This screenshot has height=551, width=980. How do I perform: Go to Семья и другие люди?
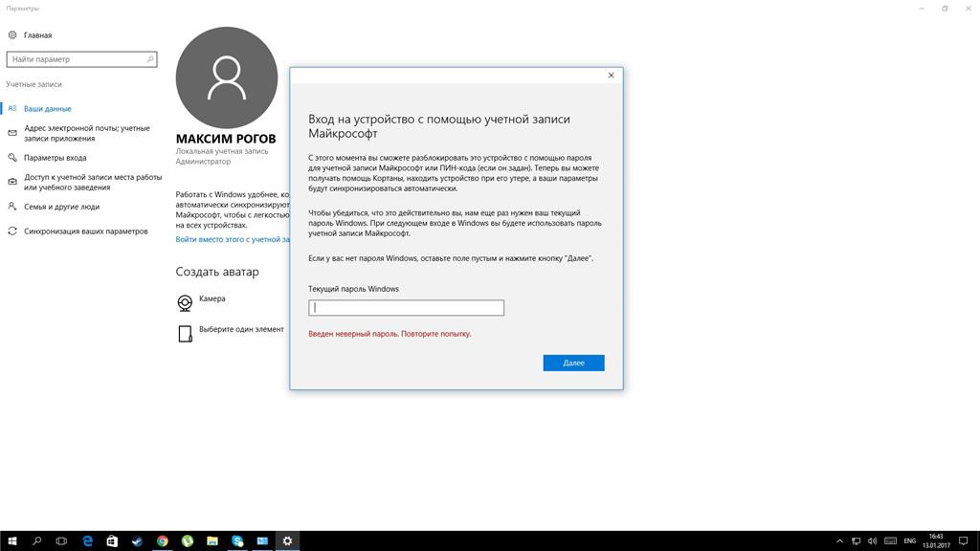click(61, 207)
